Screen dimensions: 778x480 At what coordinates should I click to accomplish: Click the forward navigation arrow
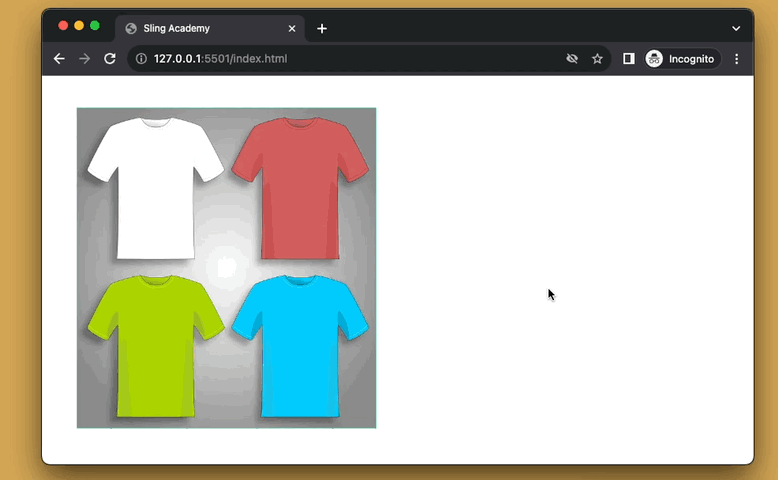click(x=84, y=59)
